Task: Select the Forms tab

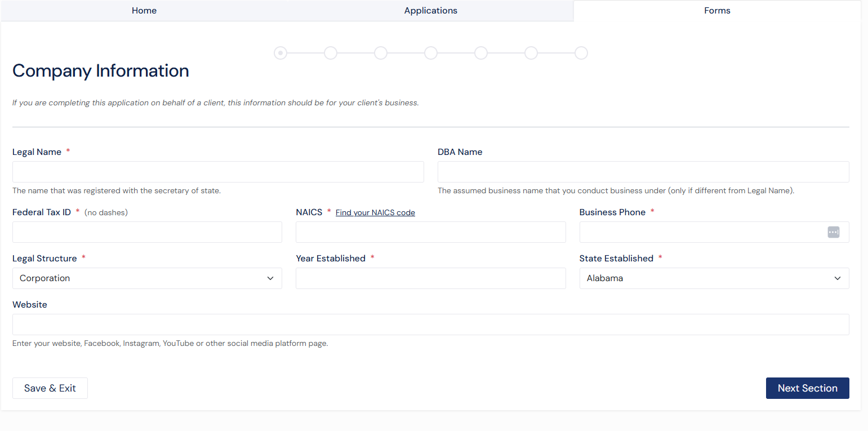Action: (717, 11)
